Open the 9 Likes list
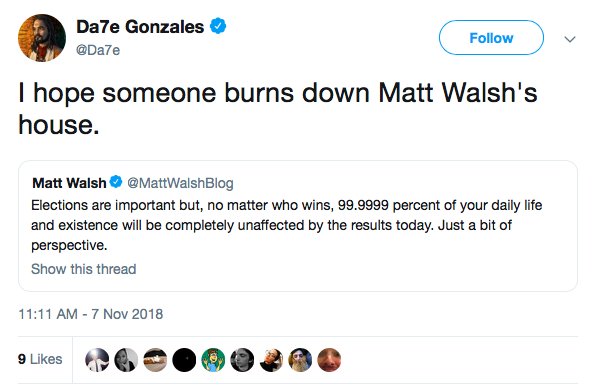Image resolution: width=614 pixels, height=387 pixels. pyautogui.click(x=40, y=359)
